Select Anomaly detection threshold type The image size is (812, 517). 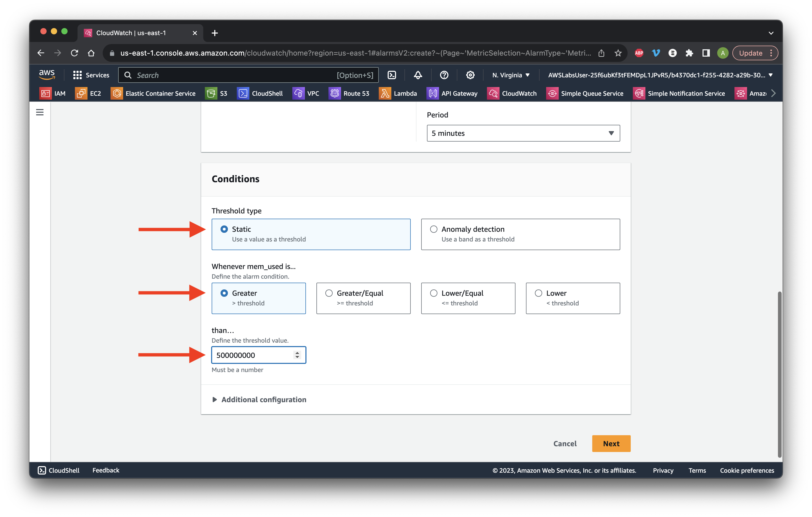coord(520,234)
